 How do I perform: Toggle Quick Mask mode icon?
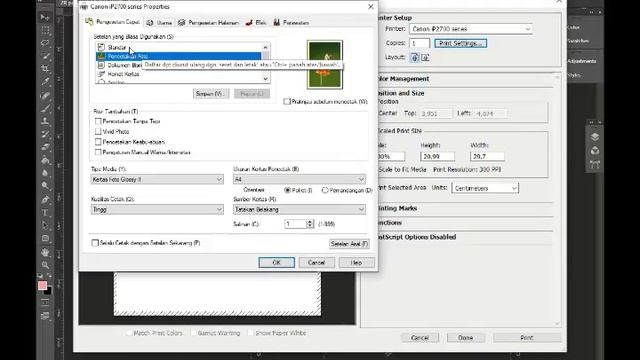coord(45,302)
